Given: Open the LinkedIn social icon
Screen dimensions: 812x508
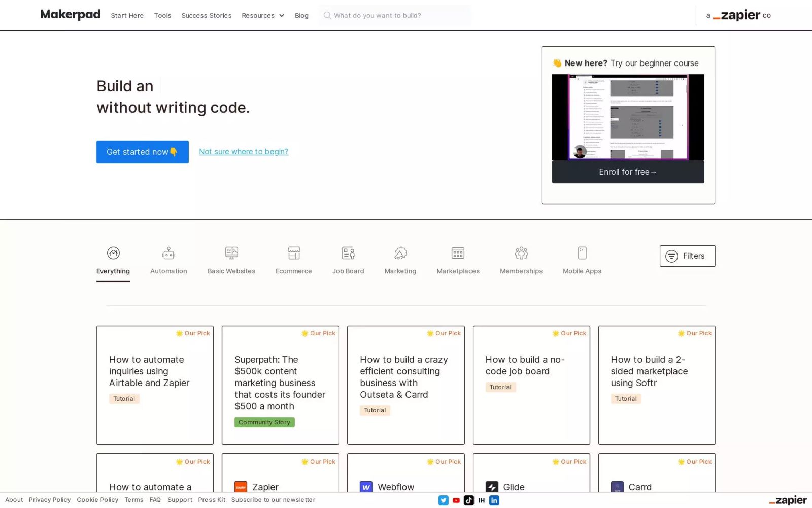Looking at the screenshot, I should (x=494, y=500).
